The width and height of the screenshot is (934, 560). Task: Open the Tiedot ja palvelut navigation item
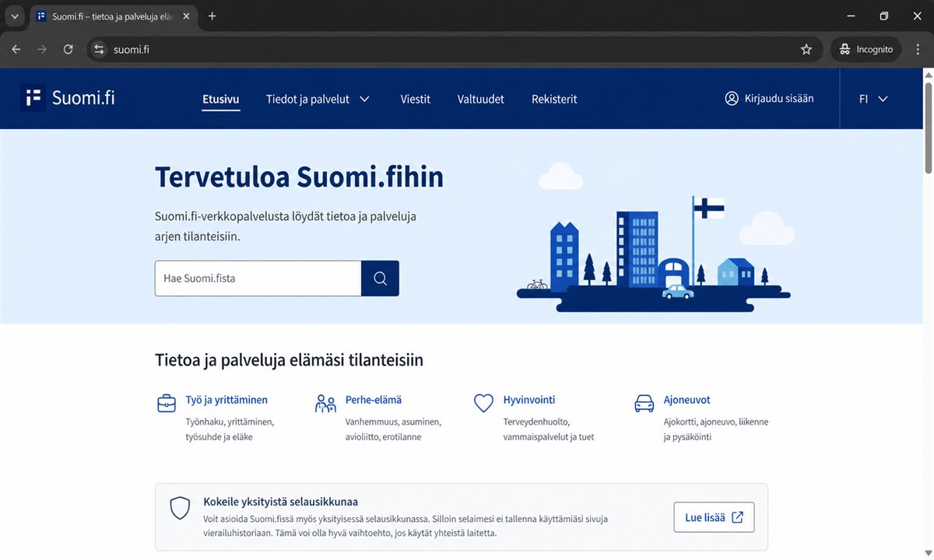(x=307, y=99)
